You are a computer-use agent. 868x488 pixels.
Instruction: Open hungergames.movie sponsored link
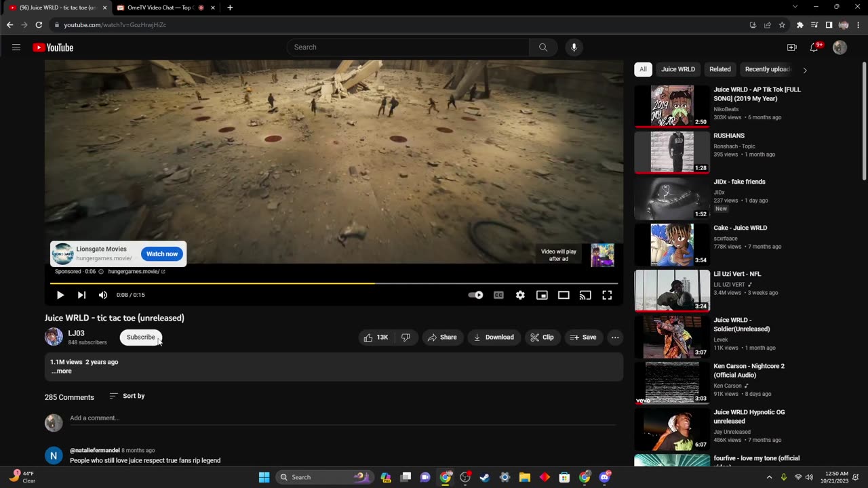[136, 272]
